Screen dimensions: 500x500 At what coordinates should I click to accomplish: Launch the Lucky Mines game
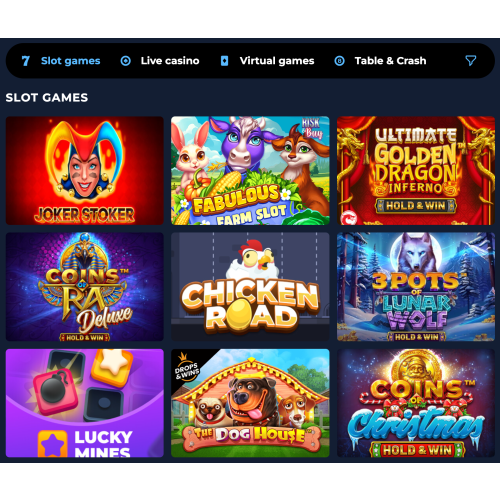[85, 403]
